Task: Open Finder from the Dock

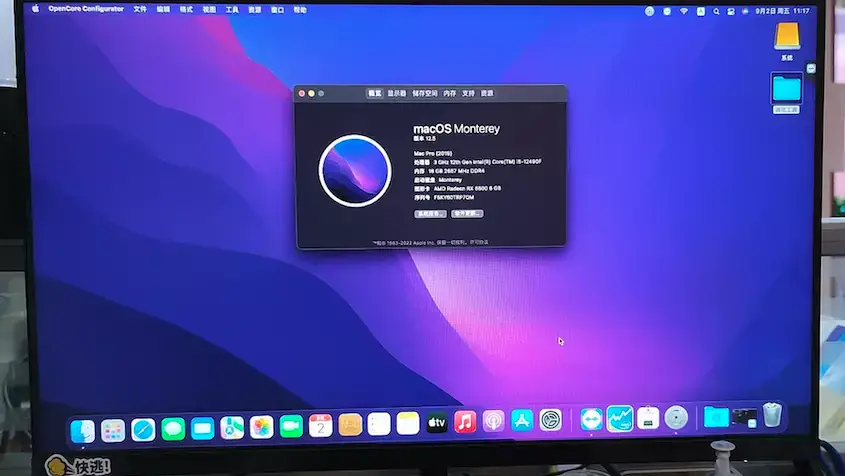Action: click(82, 431)
